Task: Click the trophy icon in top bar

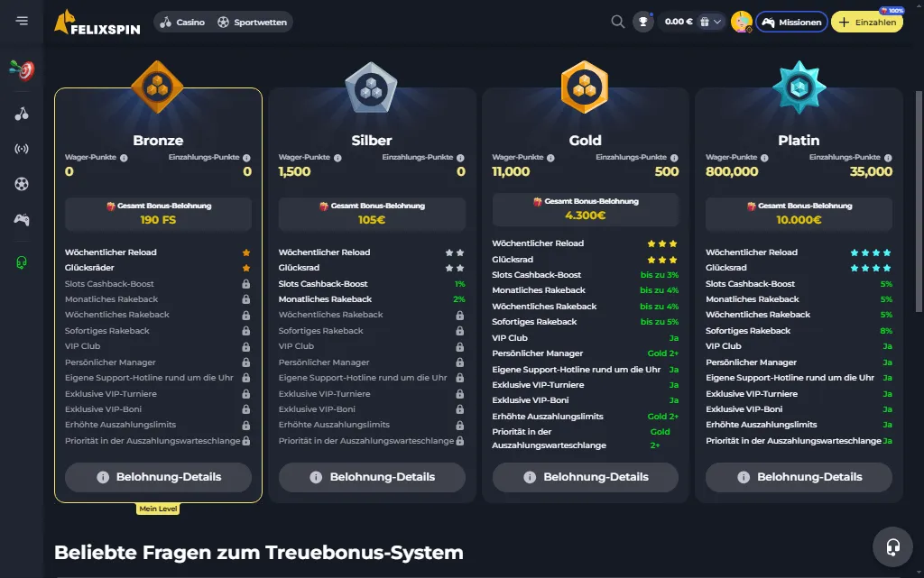Action: click(642, 21)
